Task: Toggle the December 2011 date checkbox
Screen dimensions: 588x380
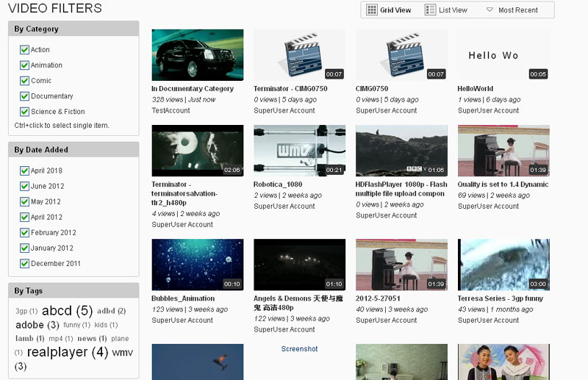Action: [x=24, y=263]
